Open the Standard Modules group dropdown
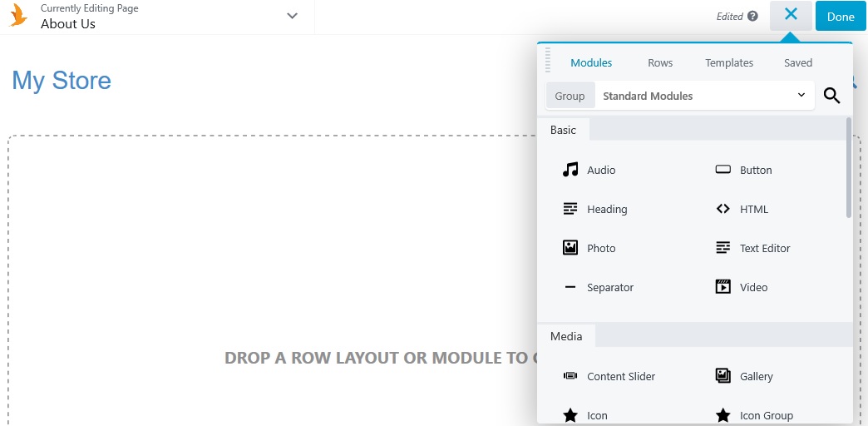The height and width of the screenshot is (426, 868). 704,96
